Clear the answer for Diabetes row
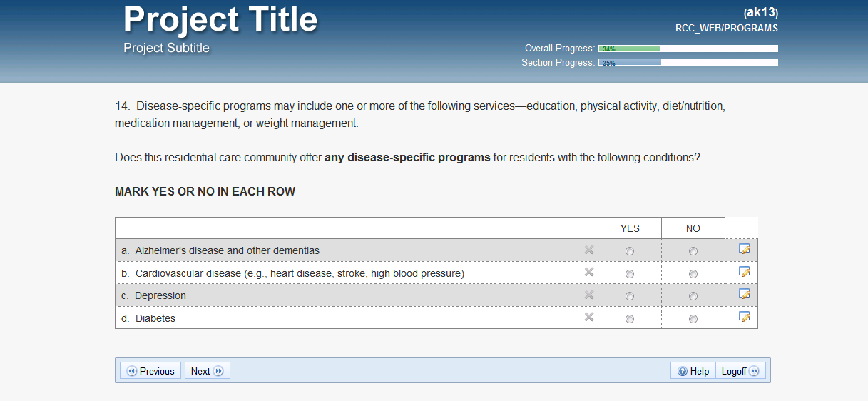Image resolution: width=868 pixels, height=401 pixels. pyautogui.click(x=589, y=317)
